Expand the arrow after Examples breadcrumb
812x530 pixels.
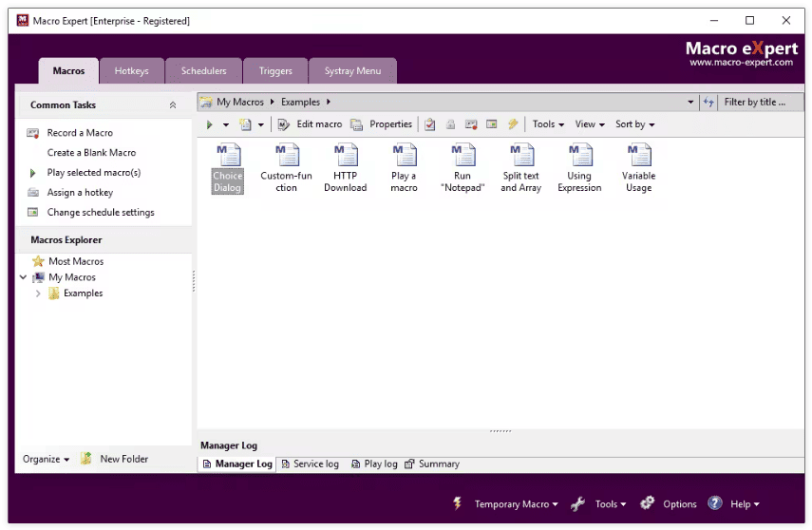pos(329,102)
